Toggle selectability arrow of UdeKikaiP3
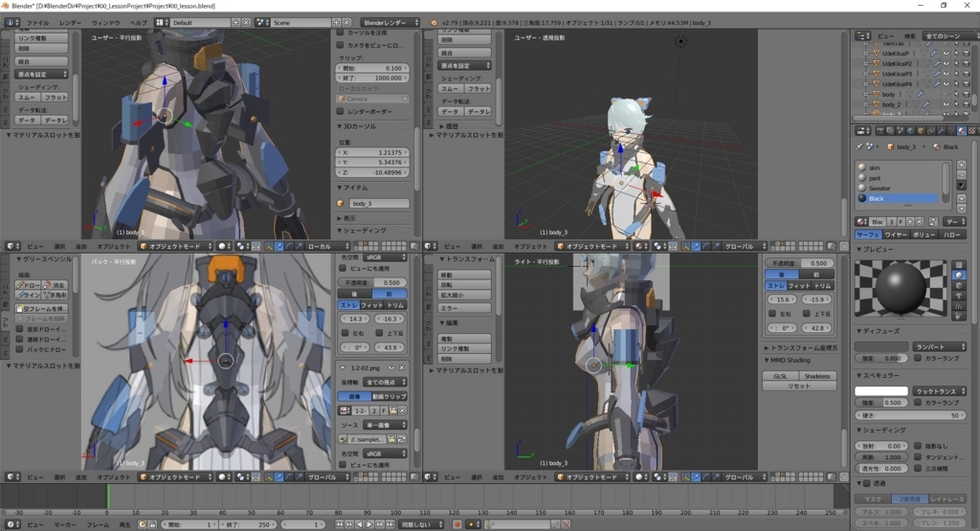 [x=957, y=74]
